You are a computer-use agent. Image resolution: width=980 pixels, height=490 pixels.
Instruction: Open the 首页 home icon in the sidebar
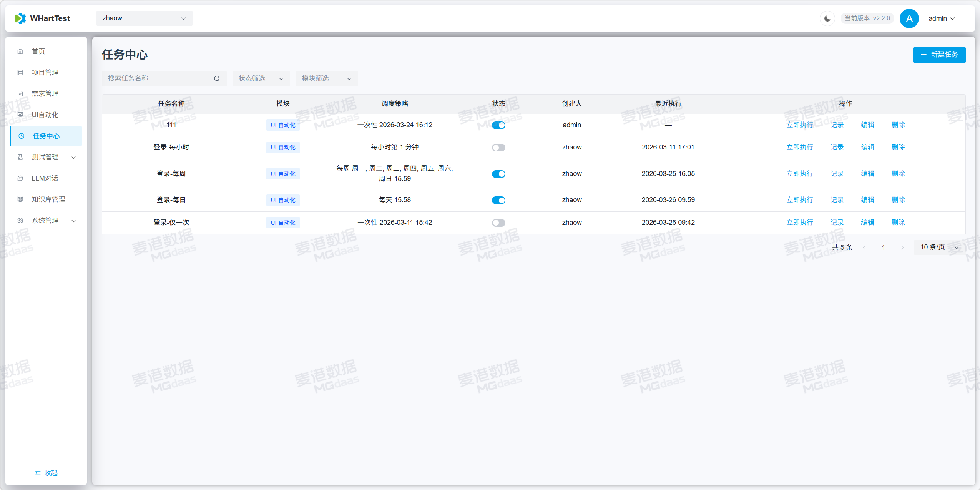click(20, 51)
